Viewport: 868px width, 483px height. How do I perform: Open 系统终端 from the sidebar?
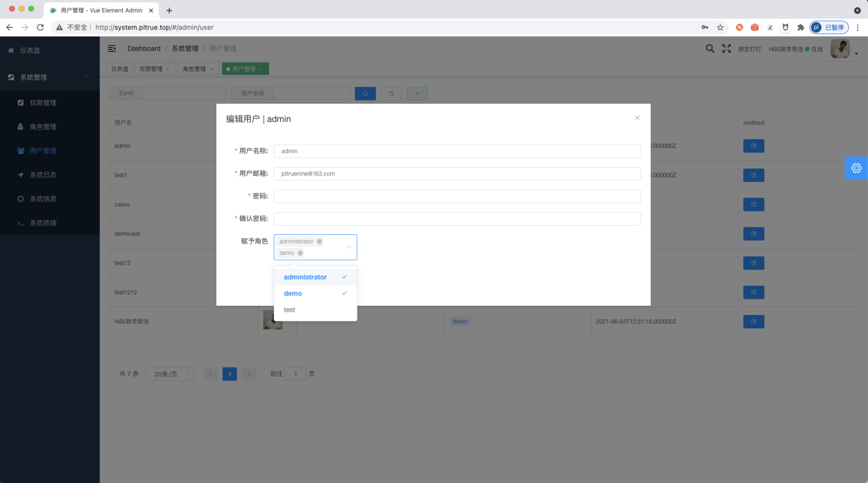pyautogui.click(x=42, y=222)
